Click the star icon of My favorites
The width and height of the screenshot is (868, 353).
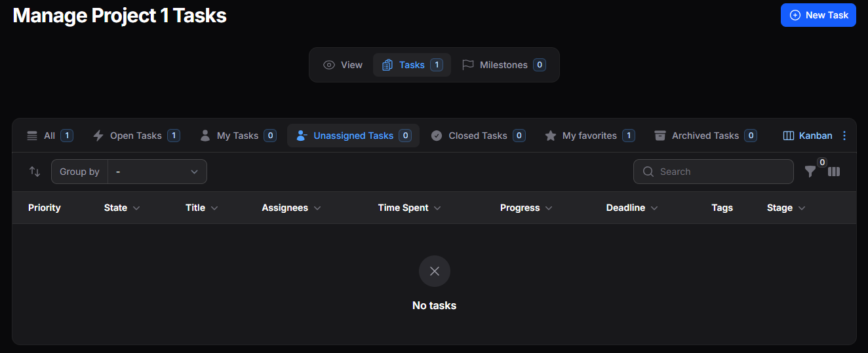[x=551, y=136]
